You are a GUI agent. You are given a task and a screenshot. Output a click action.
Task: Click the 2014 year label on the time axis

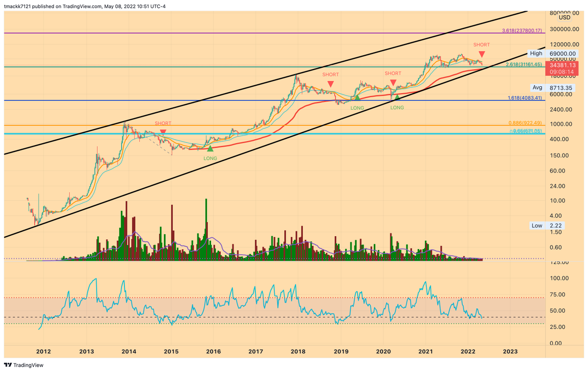[x=129, y=351]
